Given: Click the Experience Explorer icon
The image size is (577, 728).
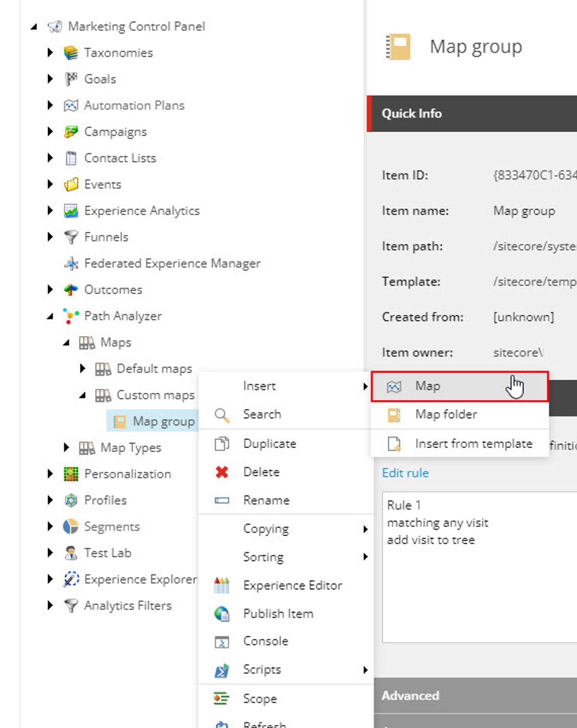Looking at the screenshot, I should click(x=71, y=579).
